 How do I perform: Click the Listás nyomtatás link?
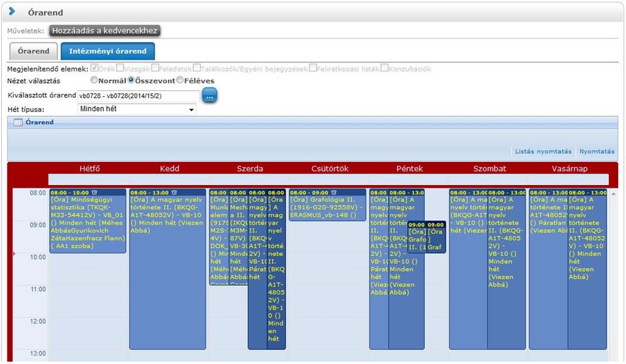tap(543, 151)
